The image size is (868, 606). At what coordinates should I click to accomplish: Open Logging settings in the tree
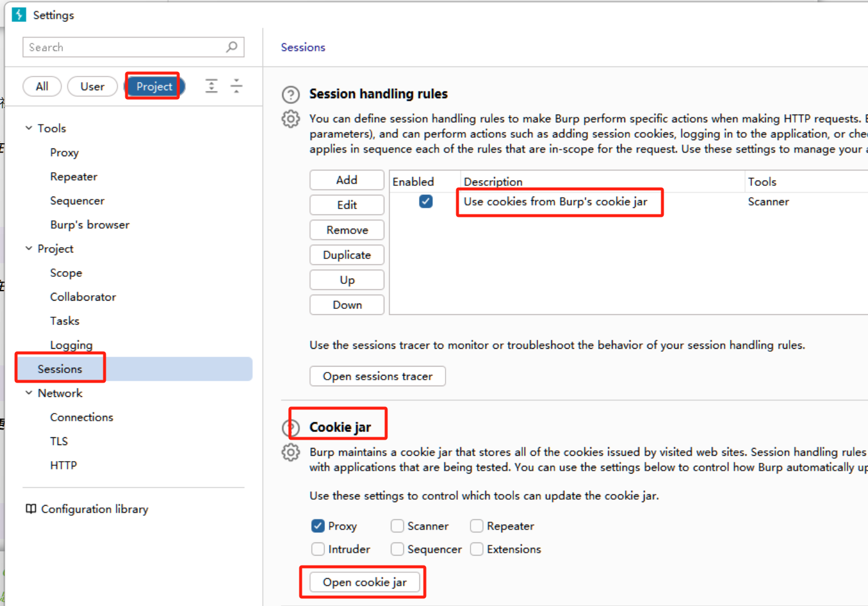[x=71, y=345]
